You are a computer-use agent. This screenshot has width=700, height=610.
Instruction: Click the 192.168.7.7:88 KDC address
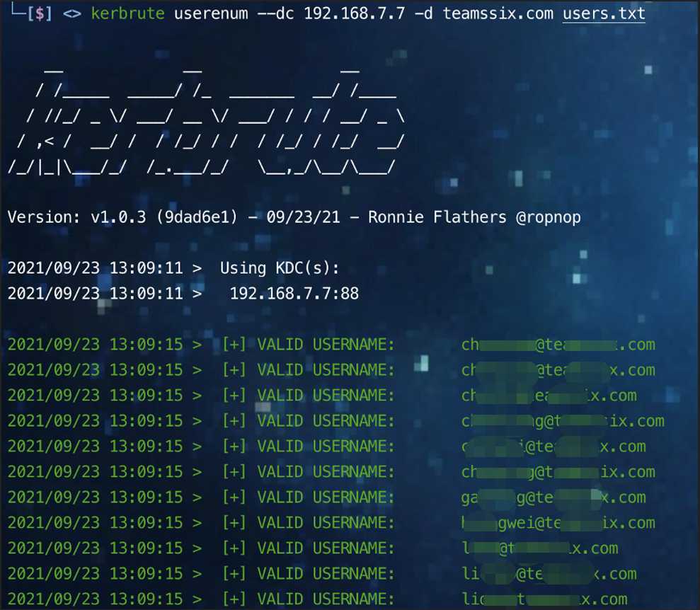click(294, 293)
